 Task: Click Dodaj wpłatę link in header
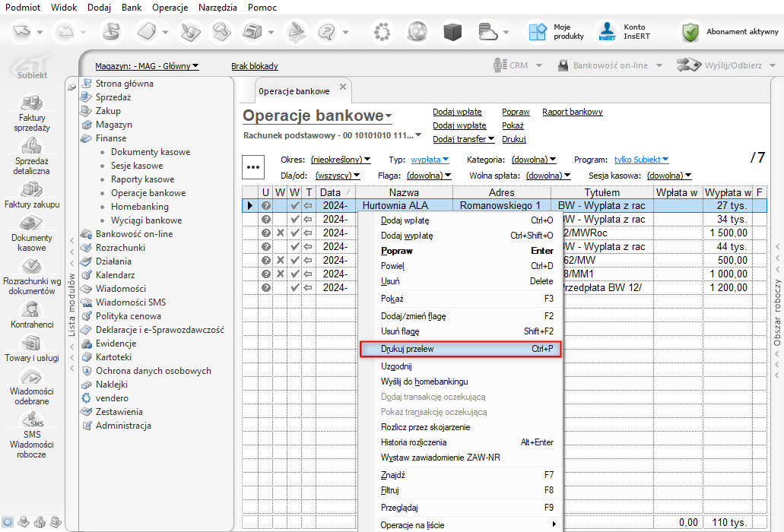coord(457,112)
